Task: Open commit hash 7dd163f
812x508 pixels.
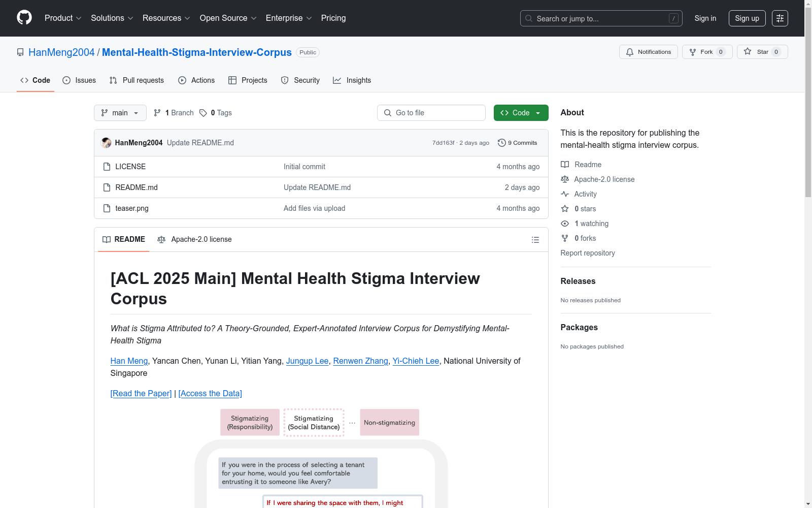Action: pos(443,143)
